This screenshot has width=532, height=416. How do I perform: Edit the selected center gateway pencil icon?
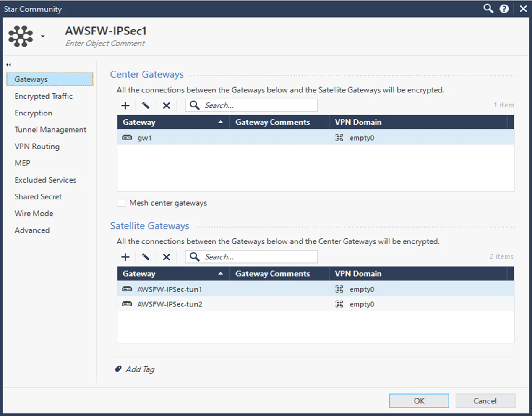click(146, 105)
